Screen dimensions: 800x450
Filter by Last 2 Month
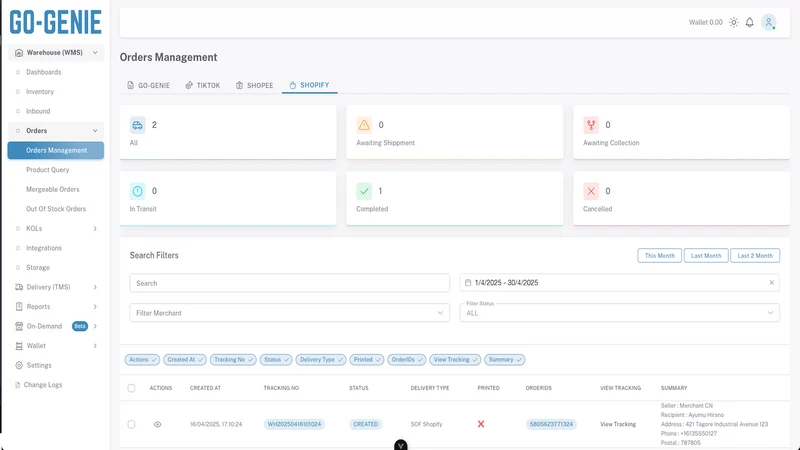[x=755, y=256]
